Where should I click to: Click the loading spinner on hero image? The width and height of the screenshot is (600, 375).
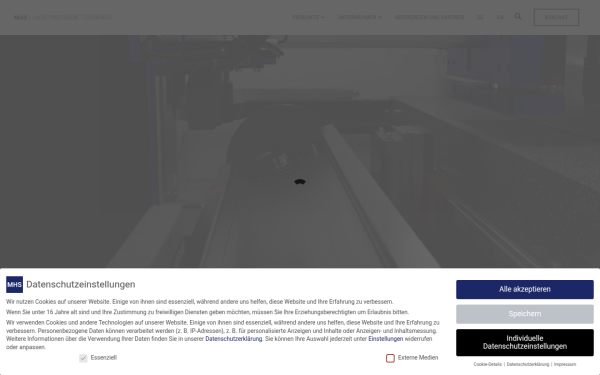300,182
